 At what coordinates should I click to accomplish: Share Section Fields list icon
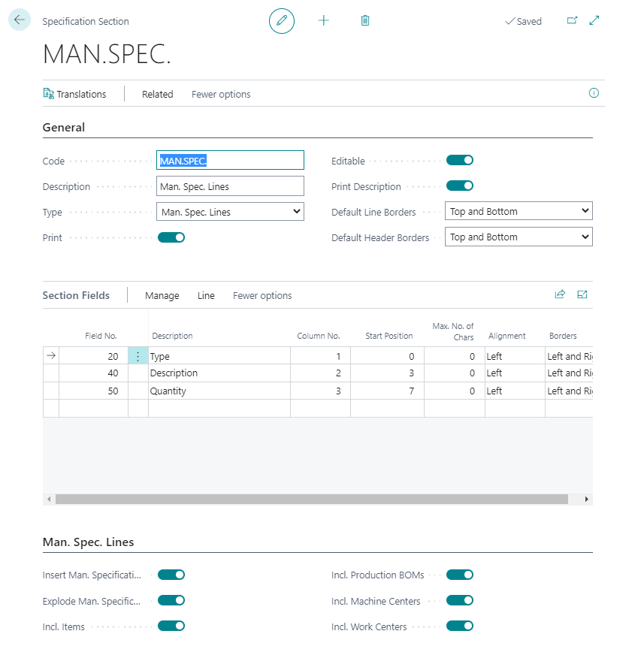click(x=560, y=294)
